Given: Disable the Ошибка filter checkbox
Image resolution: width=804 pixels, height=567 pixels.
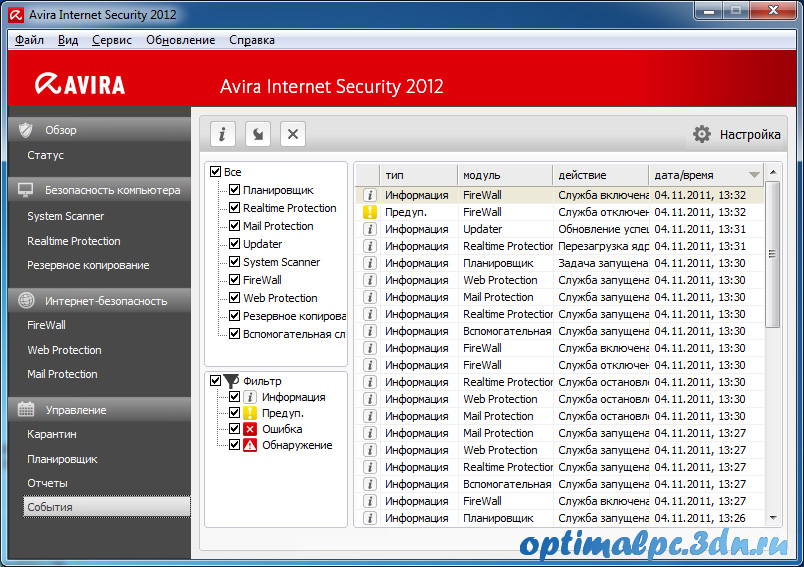Looking at the screenshot, I should (234, 429).
